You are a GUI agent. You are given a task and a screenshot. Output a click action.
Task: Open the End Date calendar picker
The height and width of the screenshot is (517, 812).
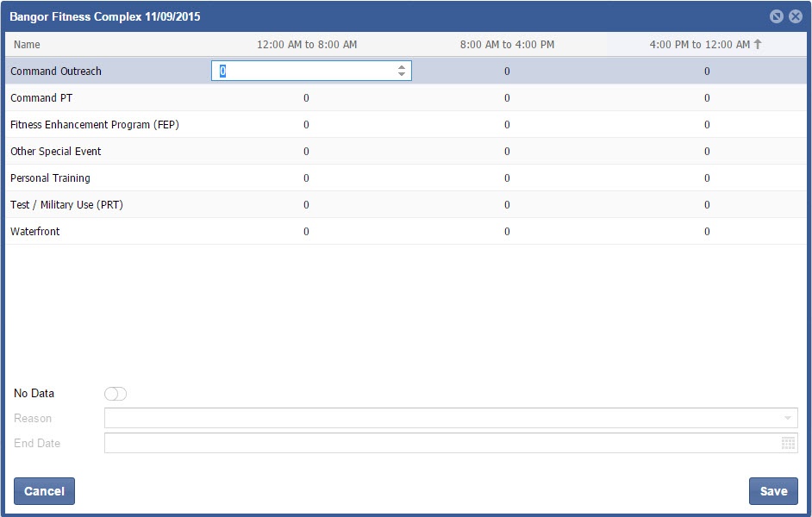tap(788, 443)
